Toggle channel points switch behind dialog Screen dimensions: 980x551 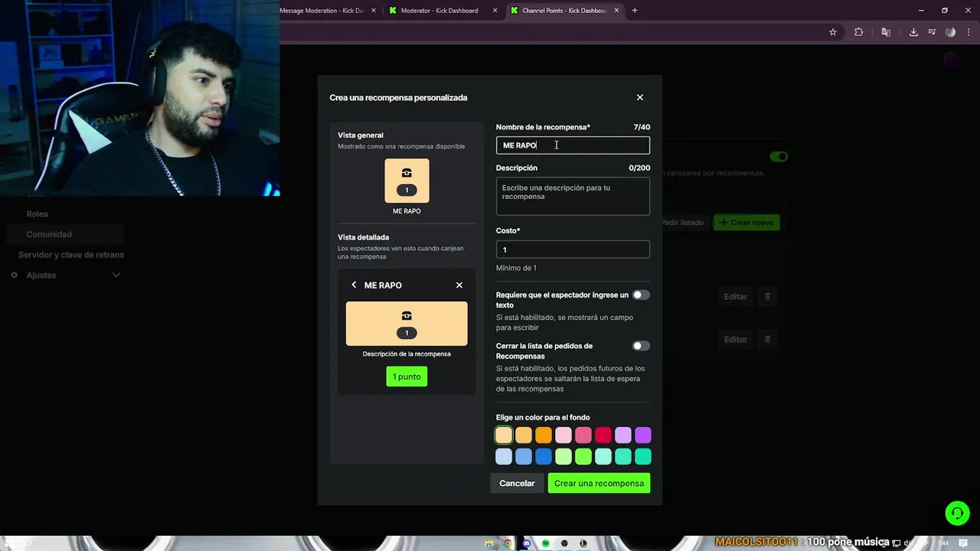click(779, 157)
